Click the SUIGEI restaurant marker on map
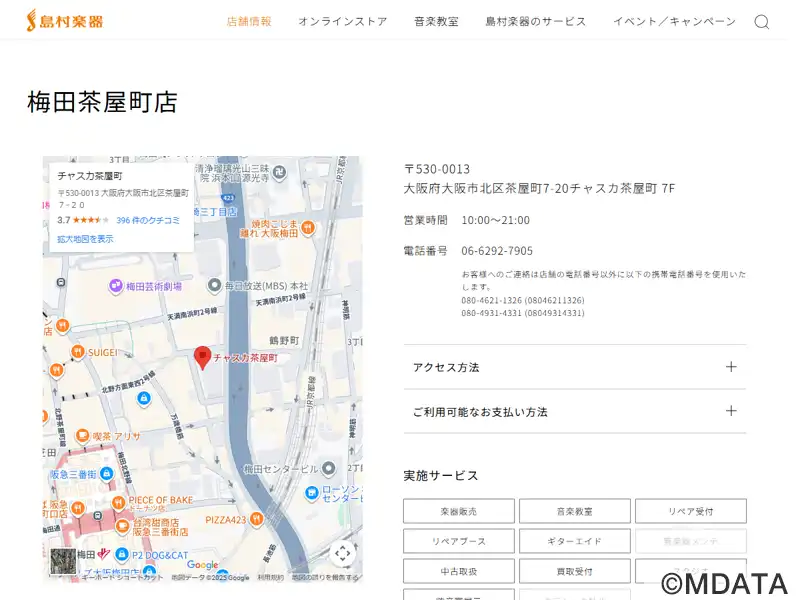 [x=76, y=352]
